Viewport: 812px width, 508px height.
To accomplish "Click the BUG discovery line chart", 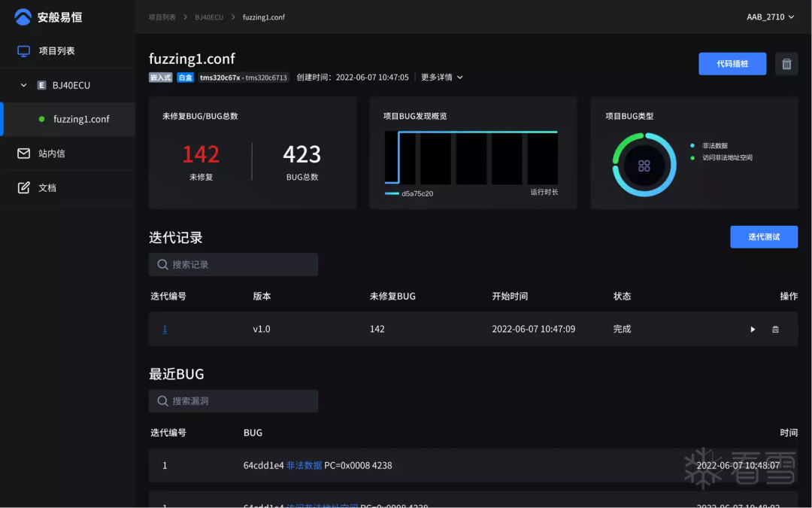I will point(471,157).
